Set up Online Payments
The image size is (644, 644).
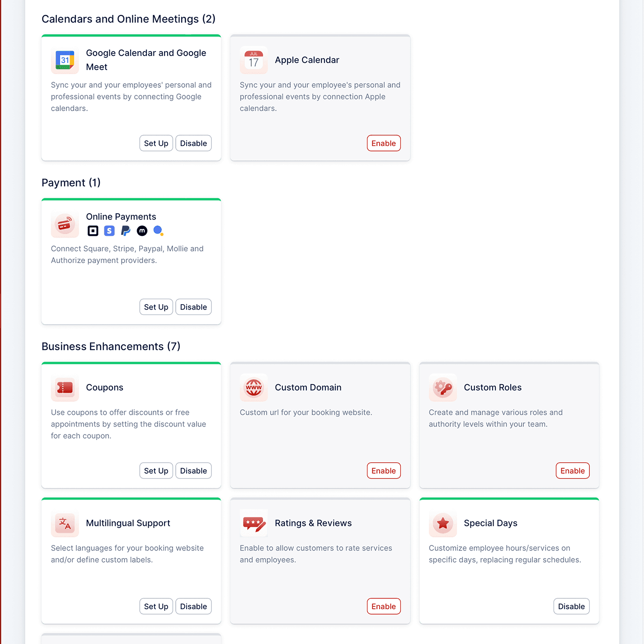(x=156, y=307)
